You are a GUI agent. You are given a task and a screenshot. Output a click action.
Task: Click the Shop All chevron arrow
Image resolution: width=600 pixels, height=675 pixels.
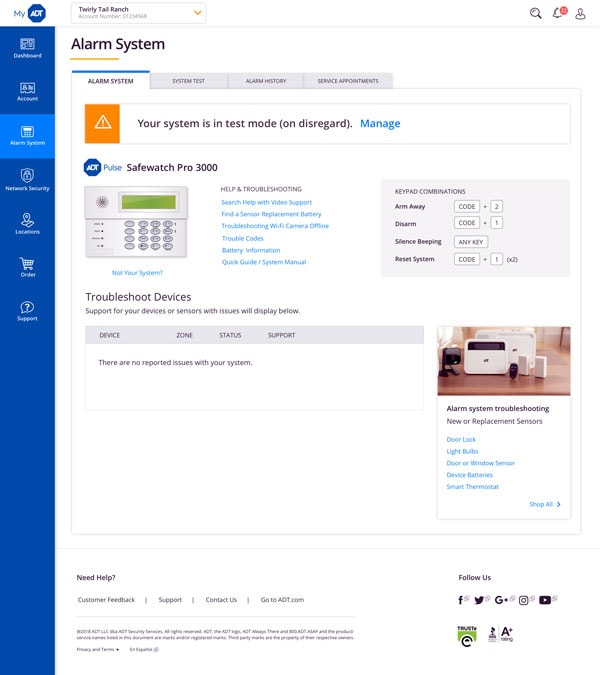tap(559, 504)
